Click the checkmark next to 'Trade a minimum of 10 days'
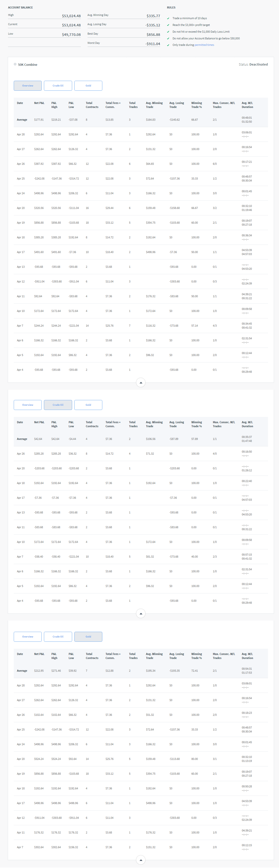 (x=168, y=18)
